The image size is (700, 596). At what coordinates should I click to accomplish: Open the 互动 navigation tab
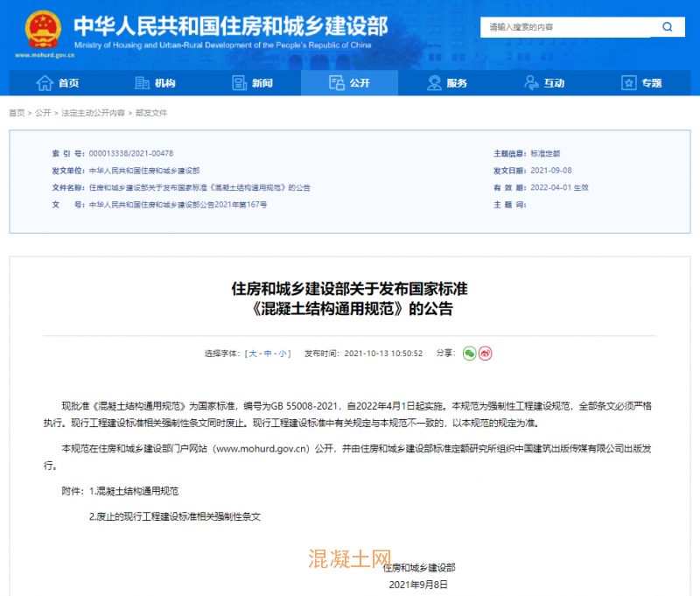(544, 83)
